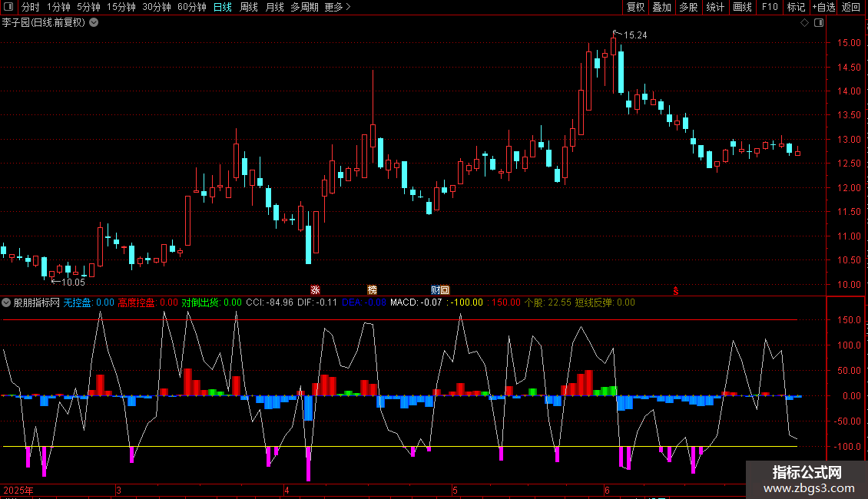Viewport: 868px width, 499px height.
Task: Click the 短线反弹 indicator value
Action: coord(605,302)
